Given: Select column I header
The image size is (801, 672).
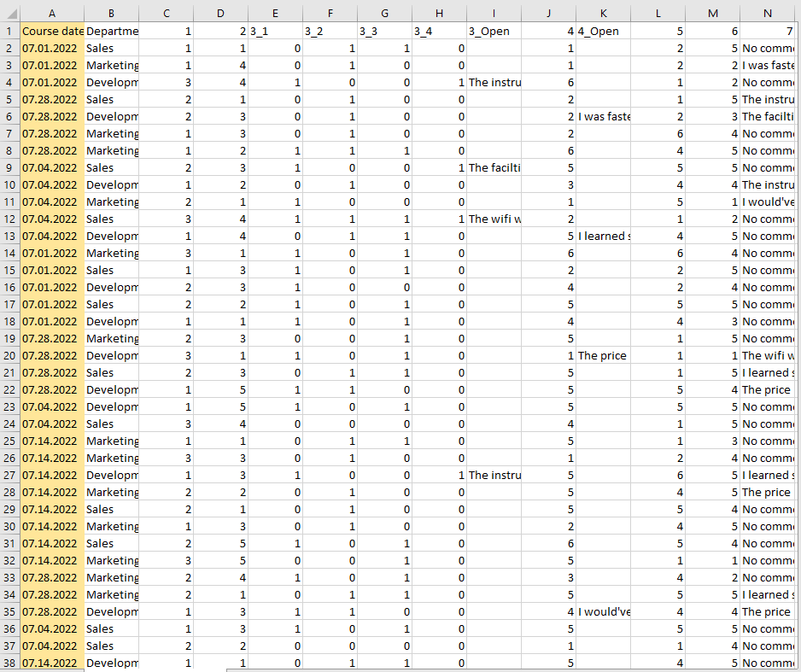Looking at the screenshot, I should tap(494, 12).
